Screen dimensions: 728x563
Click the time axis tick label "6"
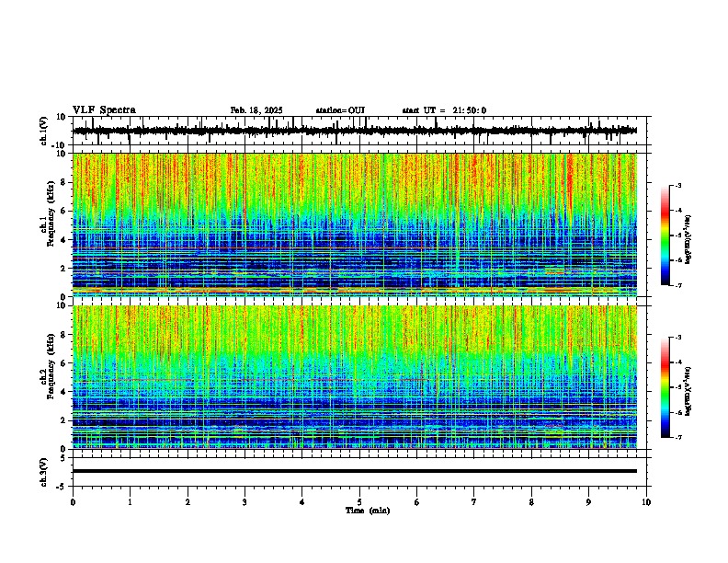(417, 502)
